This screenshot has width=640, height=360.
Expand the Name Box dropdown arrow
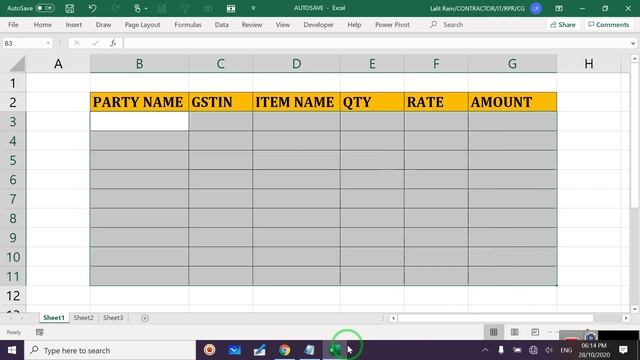tap(48, 43)
